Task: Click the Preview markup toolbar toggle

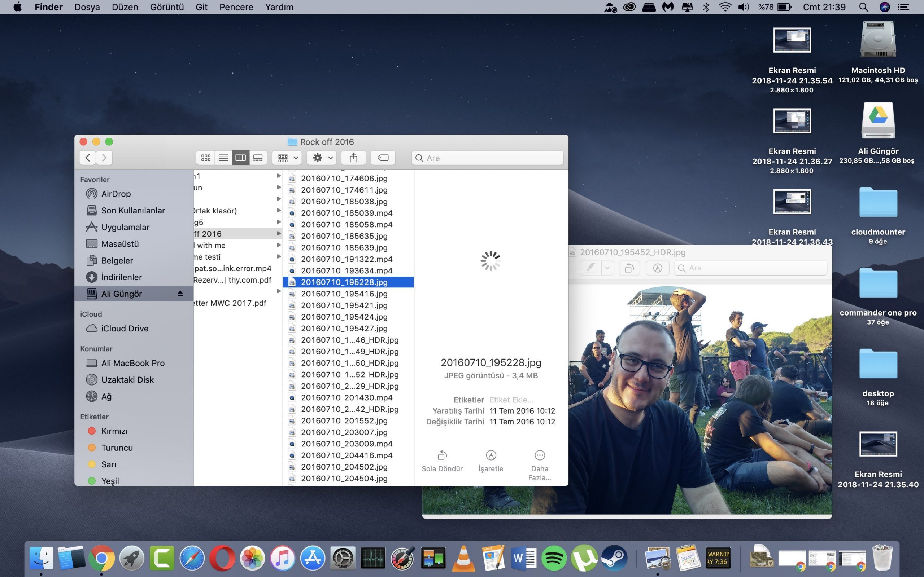Action: click(657, 268)
